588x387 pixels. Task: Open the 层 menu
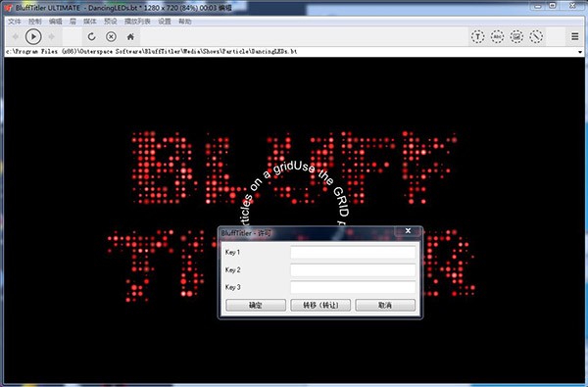73,22
